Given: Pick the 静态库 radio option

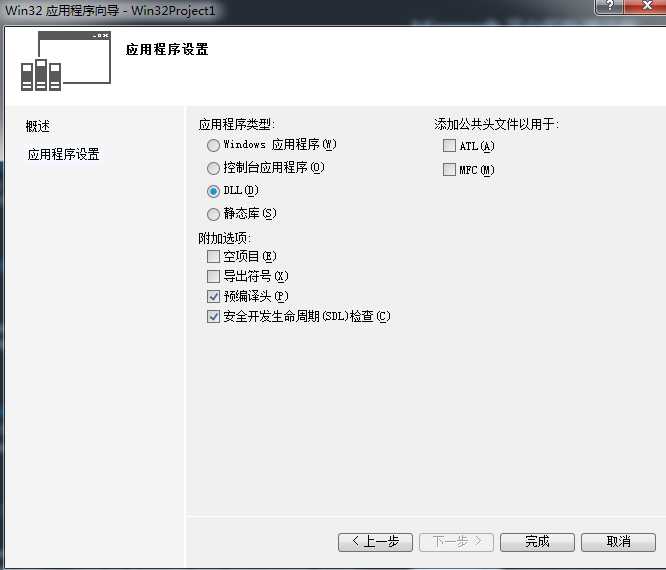Looking at the screenshot, I should coord(213,214).
